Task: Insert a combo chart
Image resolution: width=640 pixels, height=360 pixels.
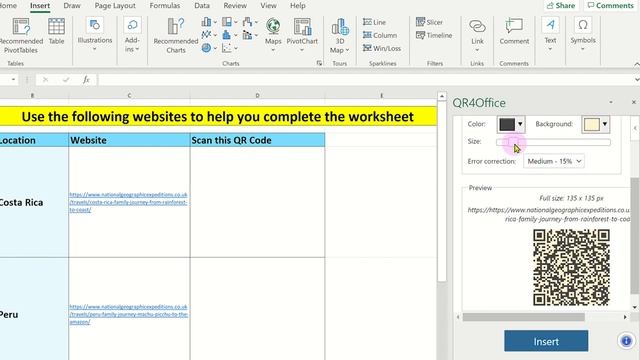Action: click(x=249, y=35)
